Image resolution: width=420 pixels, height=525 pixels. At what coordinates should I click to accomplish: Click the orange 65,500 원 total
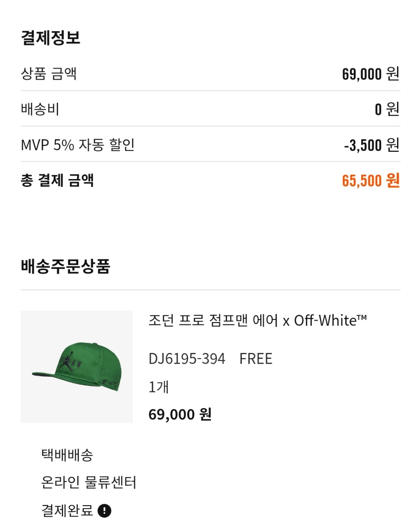[370, 180]
